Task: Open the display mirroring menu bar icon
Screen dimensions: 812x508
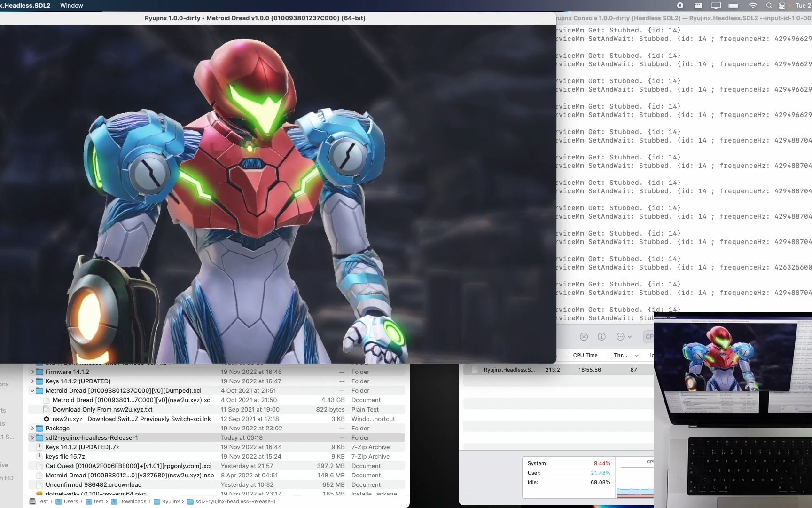Action: coord(716,6)
